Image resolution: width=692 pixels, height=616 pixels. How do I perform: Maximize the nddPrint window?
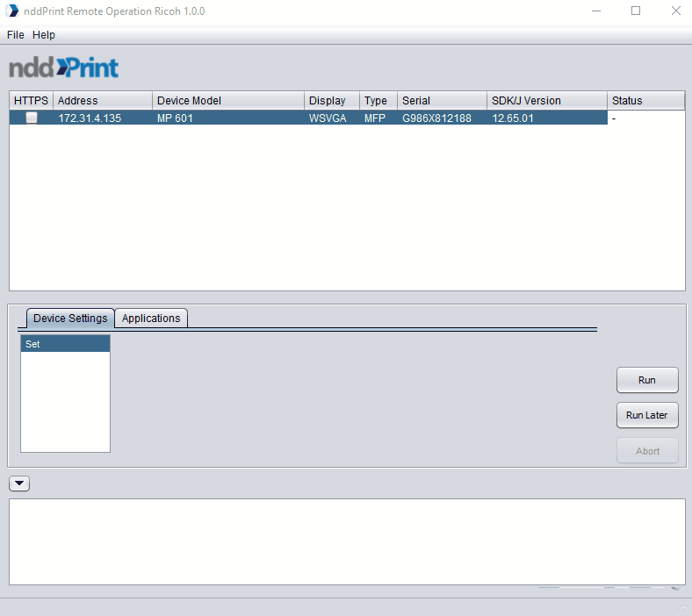pos(636,11)
